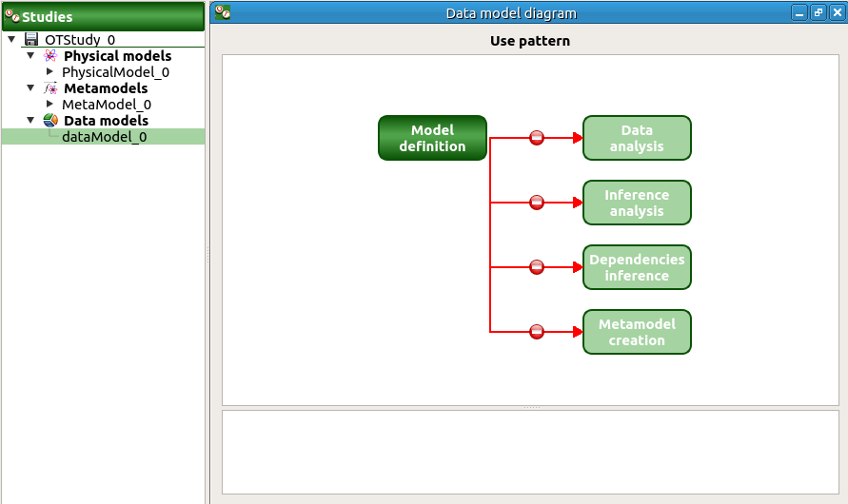848x504 pixels.
Task: Click the horizontal splitter below the diagram
Action: 530,407
